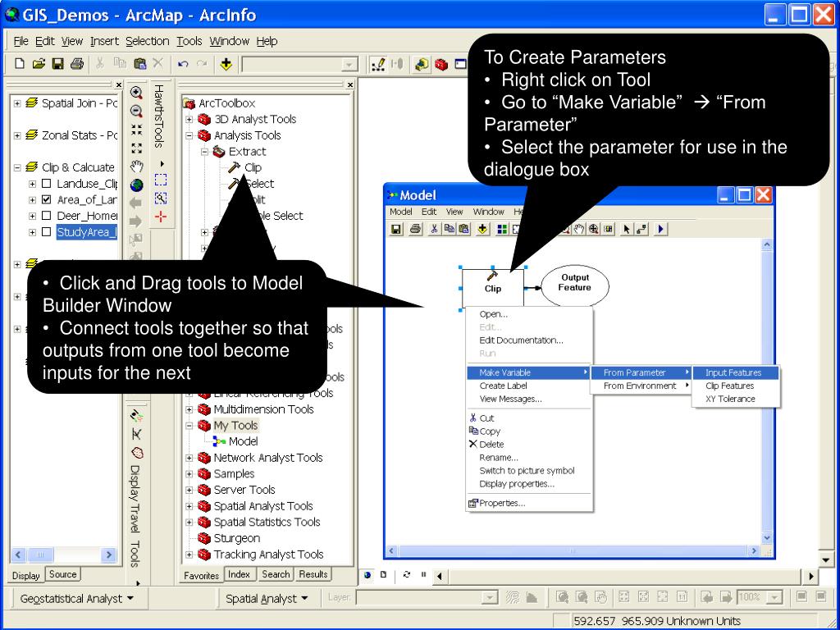Open the Tools menu in ArcMap
Image resolution: width=840 pixels, height=630 pixels.
(x=189, y=41)
